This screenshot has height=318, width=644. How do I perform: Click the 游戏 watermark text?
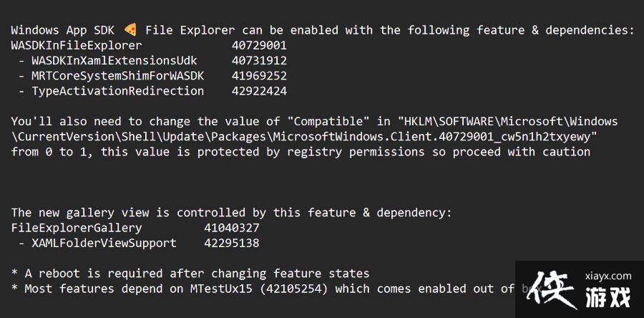[x=608, y=295]
